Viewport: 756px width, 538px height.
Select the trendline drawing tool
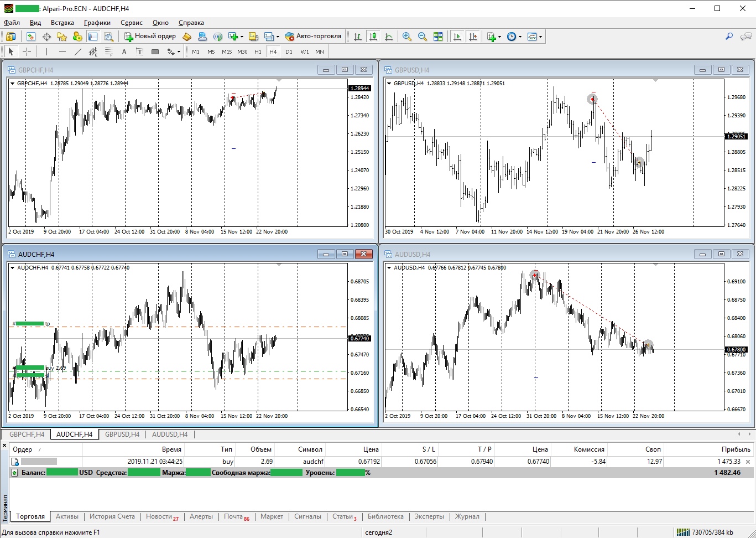click(78, 51)
